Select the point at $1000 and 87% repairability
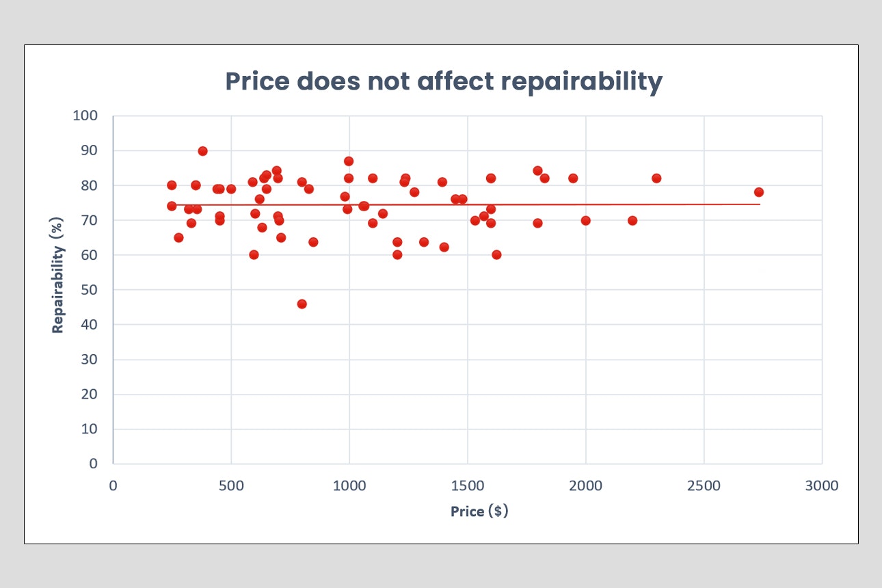This screenshot has height=588, width=882. (x=349, y=161)
